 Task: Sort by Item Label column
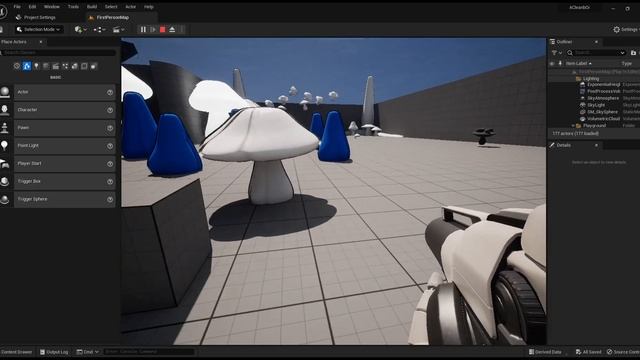[x=578, y=64]
